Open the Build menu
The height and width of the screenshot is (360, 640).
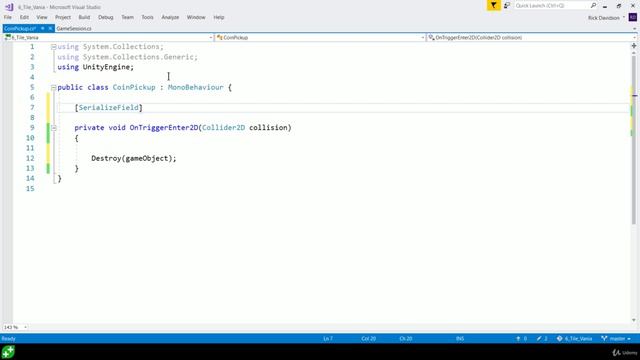point(84,17)
